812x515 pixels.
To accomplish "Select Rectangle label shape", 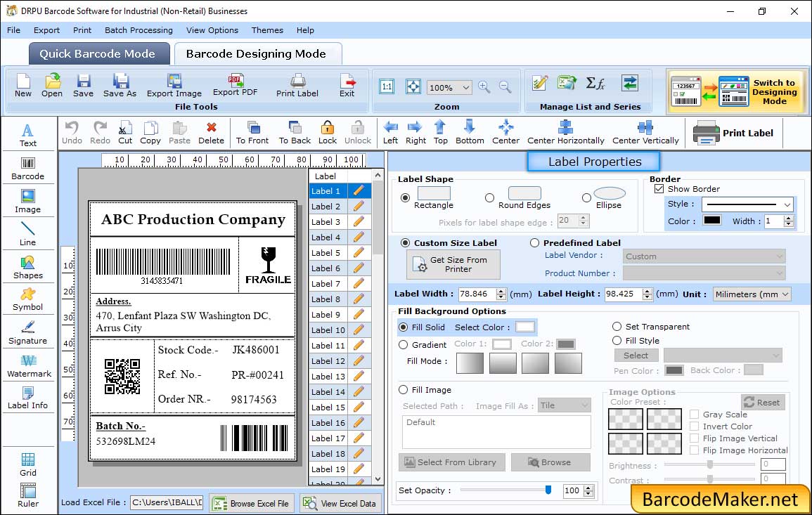I will [x=405, y=197].
